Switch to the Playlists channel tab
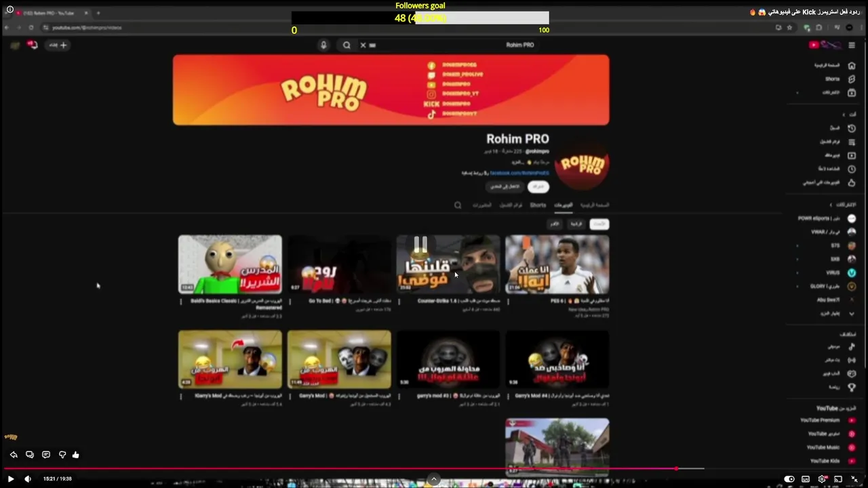The width and height of the screenshot is (868, 488). [x=511, y=205]
